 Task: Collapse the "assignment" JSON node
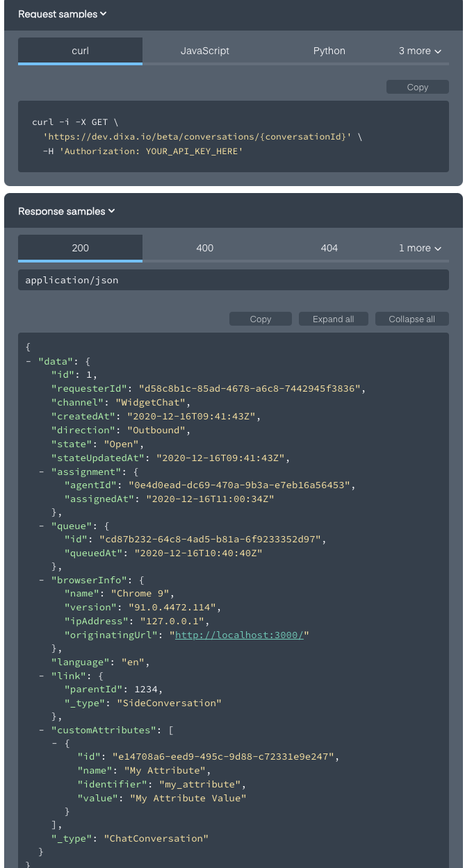(42, 471)
